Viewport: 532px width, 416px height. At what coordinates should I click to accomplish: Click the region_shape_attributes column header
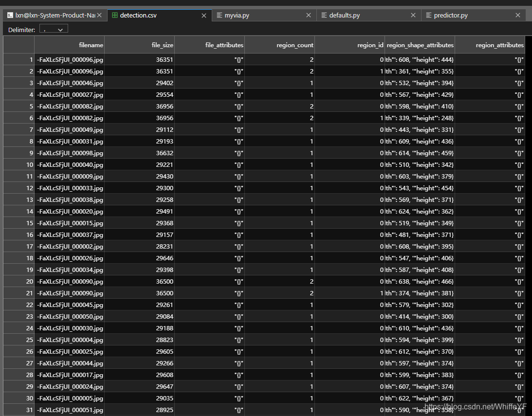pos(420,45)
